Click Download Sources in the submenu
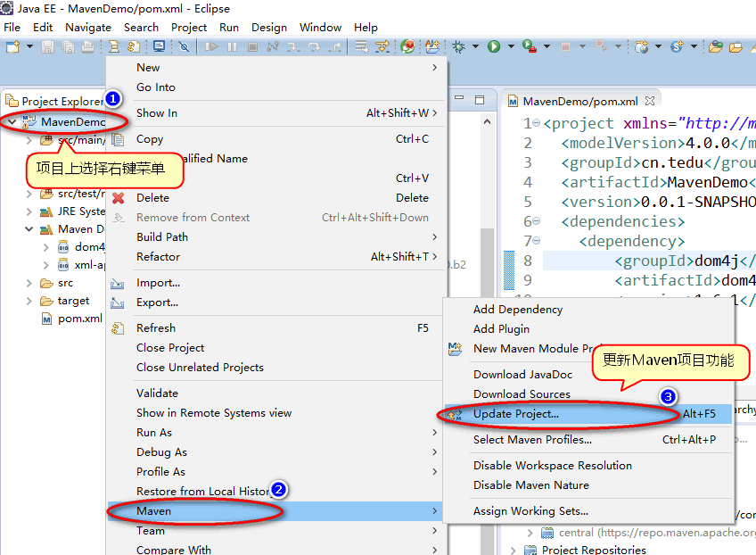The height and width of the screenshot is (555, 756). point(522,394)
